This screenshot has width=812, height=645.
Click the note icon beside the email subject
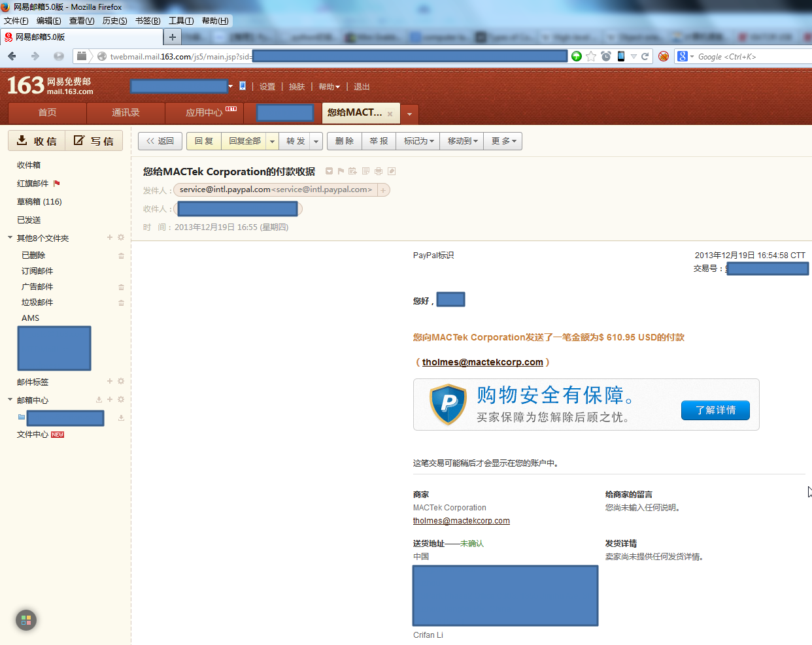(365, 171)
